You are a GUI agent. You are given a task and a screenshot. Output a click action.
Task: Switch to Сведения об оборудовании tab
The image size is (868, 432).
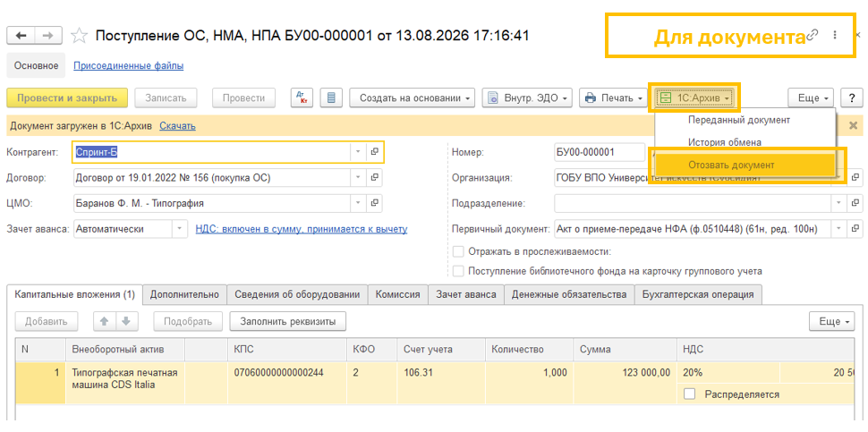pos(297,294)
